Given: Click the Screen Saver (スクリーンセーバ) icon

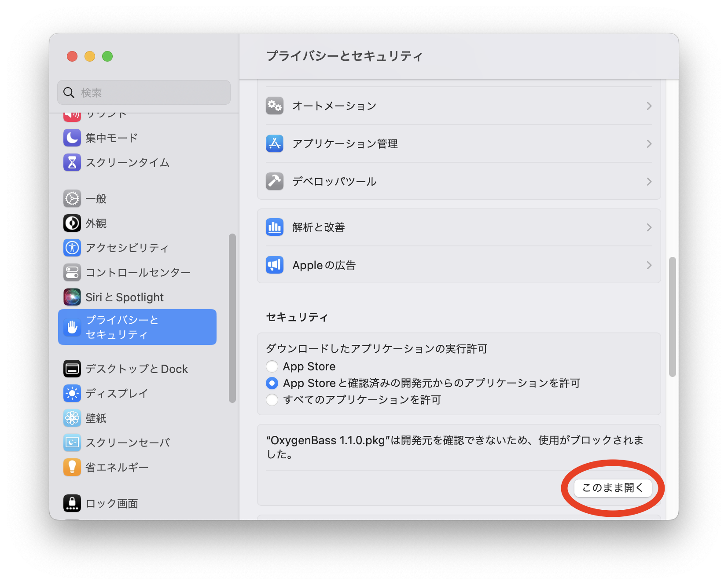Looking at the screenshot, I should pyautogui.click(x=72, y=442).
